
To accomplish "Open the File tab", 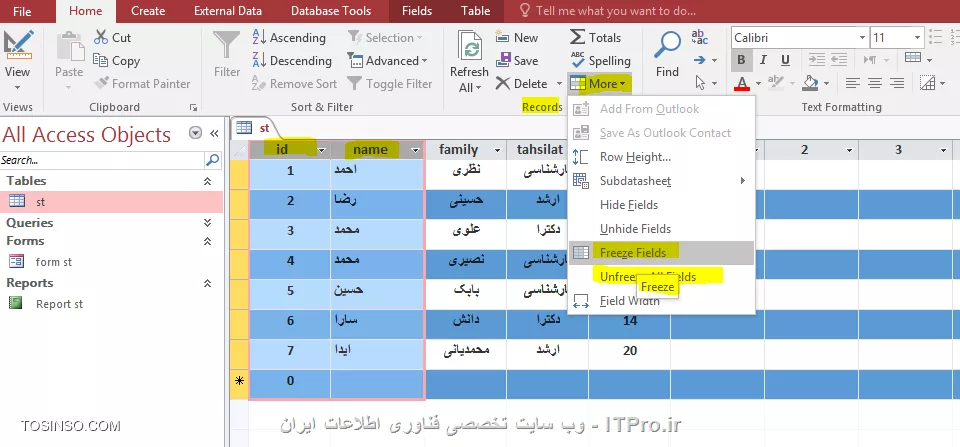I will [x=22, y=11].
